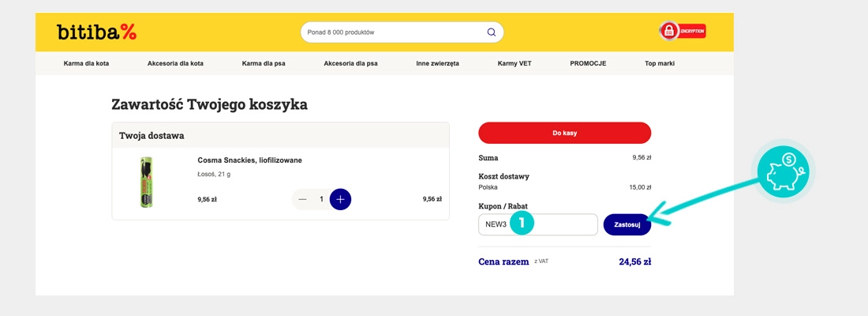This screenshot has height=316, width=868.
Task: Open the Karma dla kota menu
Action: click(x=86, y=63)
